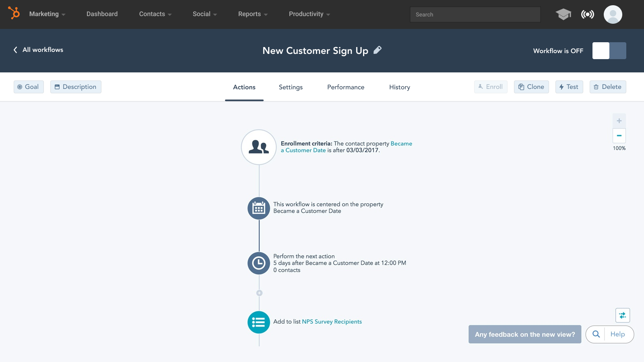Image resolution: width=644 pixels, height=362 pixels.
Task: Click the Search input field
Action: tap(475, 14)
